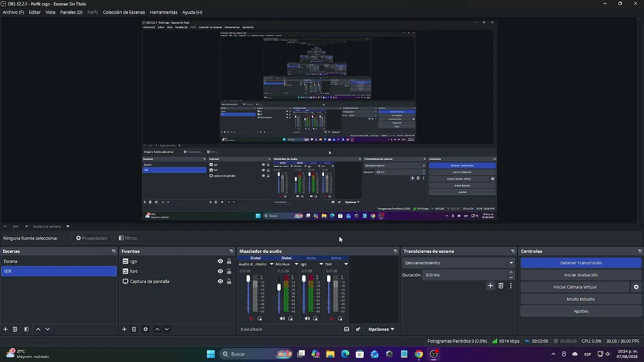
Task: Zoom out the preview with minus icon
Action: pos(5,226)
